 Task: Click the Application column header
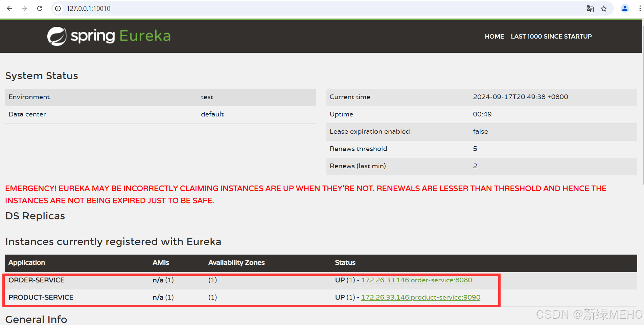click(x=27, y=262)
